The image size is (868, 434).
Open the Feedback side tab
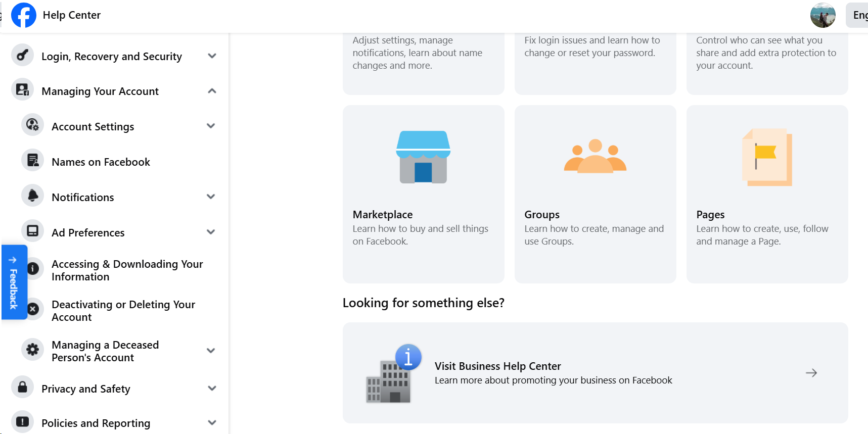(x=14, y=282)
